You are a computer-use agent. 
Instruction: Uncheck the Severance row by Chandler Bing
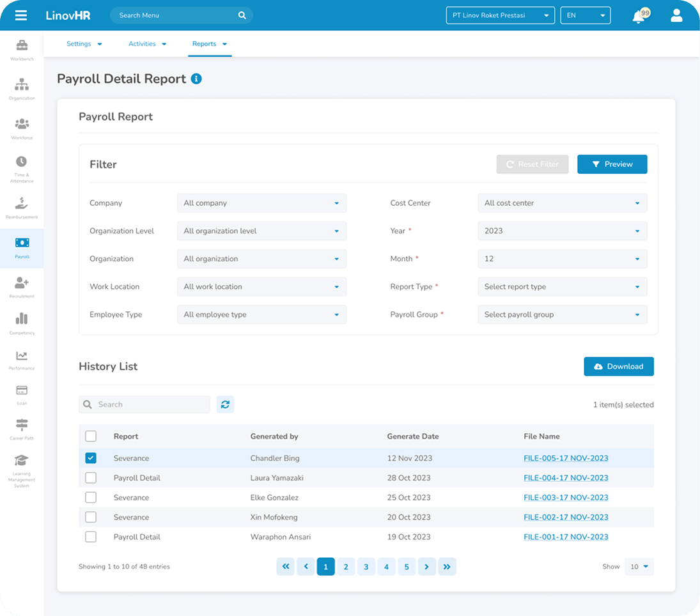click(x=91, y=458)
